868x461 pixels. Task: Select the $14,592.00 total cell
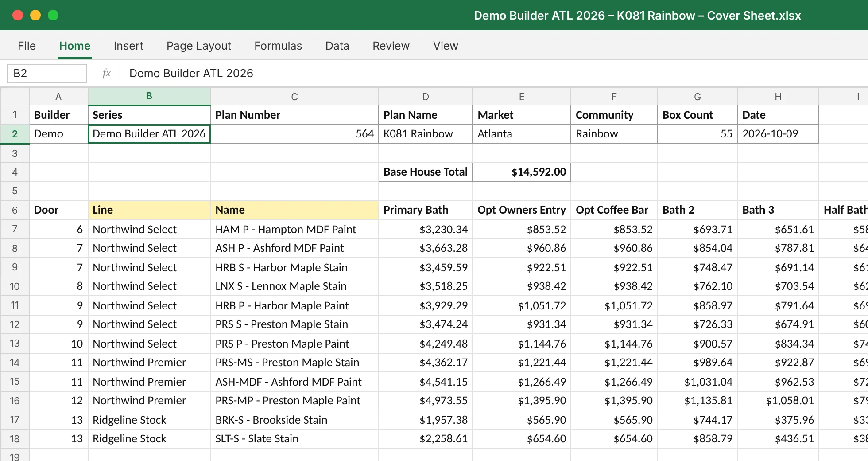click(x=522, y=172)
